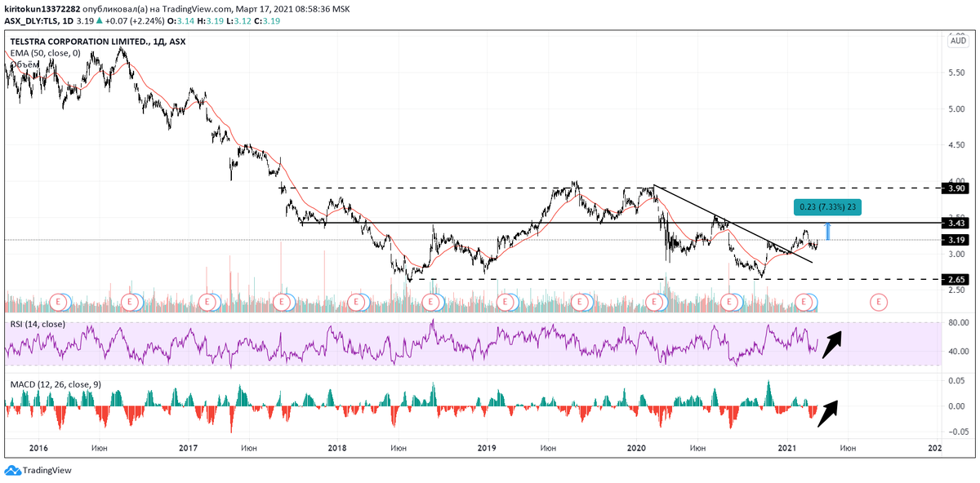Click the August 2018 earnings E marker

pos(431,302)
